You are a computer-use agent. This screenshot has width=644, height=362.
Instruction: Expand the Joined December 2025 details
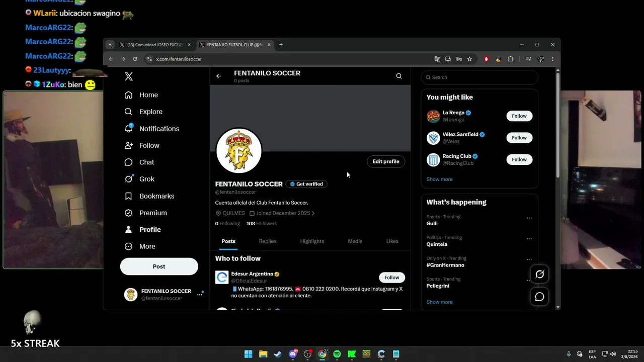click(282, 213)
